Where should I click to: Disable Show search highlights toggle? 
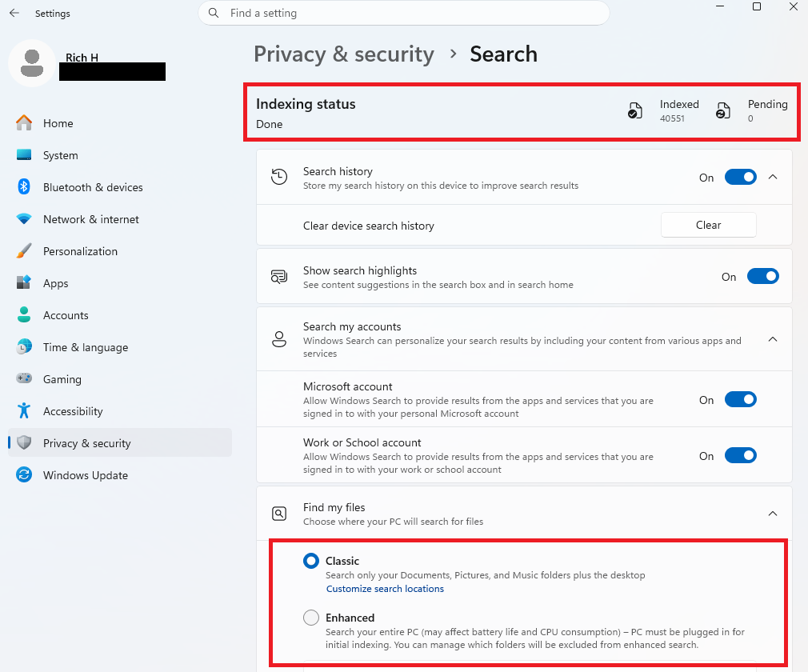click(763, 277)
